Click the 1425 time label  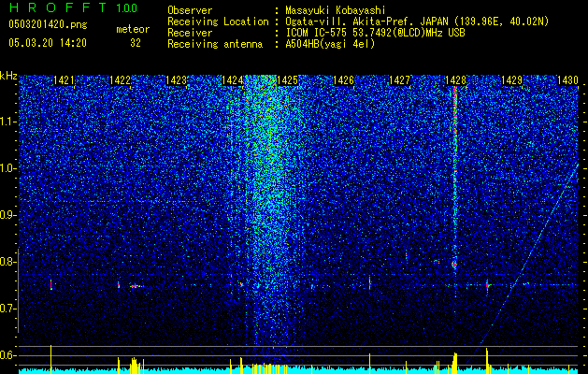(x=287, y=79)
